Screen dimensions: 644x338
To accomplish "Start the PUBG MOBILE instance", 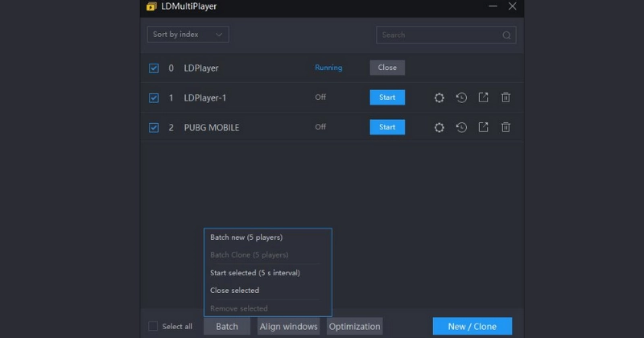I will pos(387,127).
